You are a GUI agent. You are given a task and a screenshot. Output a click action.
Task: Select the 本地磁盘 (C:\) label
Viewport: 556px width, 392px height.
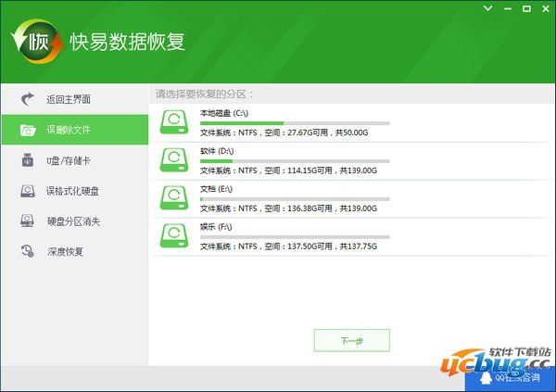(x=224, y=113)
